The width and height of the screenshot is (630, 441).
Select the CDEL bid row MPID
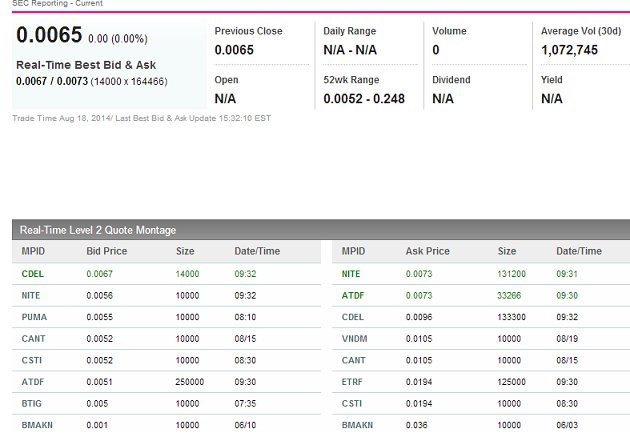click(x=33, y=274)
